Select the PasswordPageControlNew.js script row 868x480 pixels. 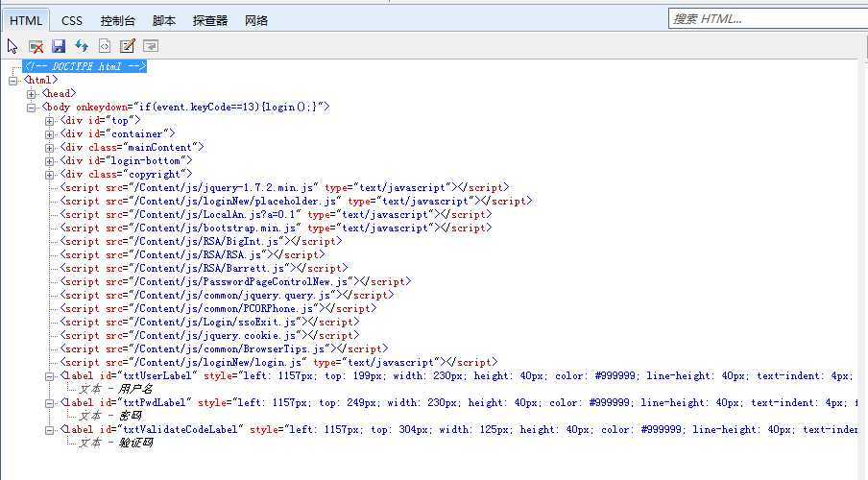235,281
